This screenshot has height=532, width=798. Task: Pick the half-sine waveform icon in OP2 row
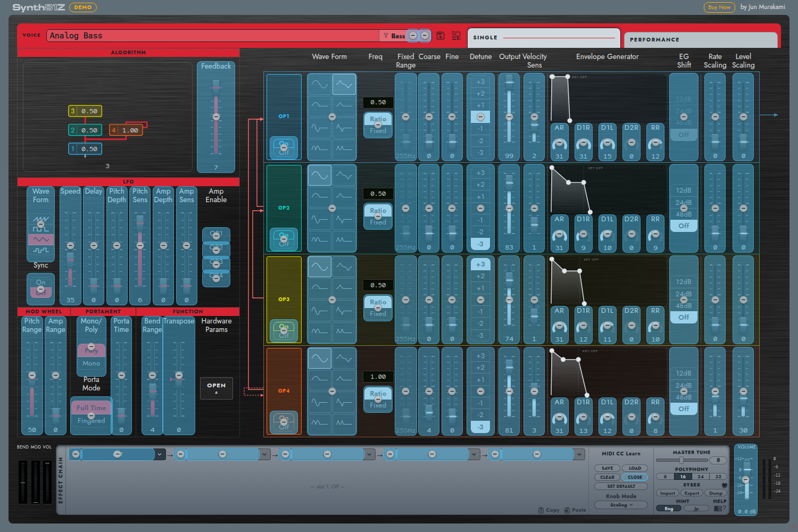coord(320,197)
